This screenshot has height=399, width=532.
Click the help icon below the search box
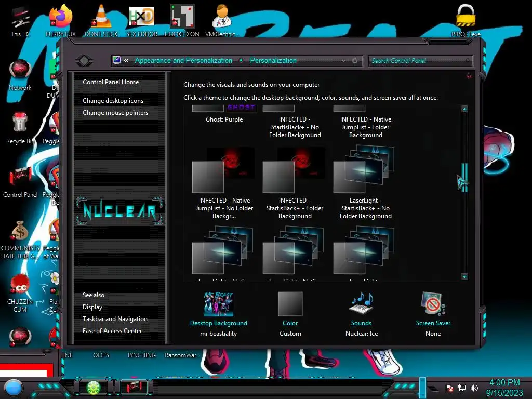coord(469,75)
